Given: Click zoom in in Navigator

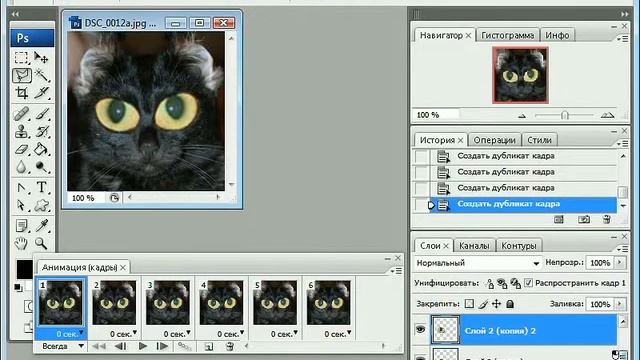Looking at the screenshot, I should click(x=607, y=116).
